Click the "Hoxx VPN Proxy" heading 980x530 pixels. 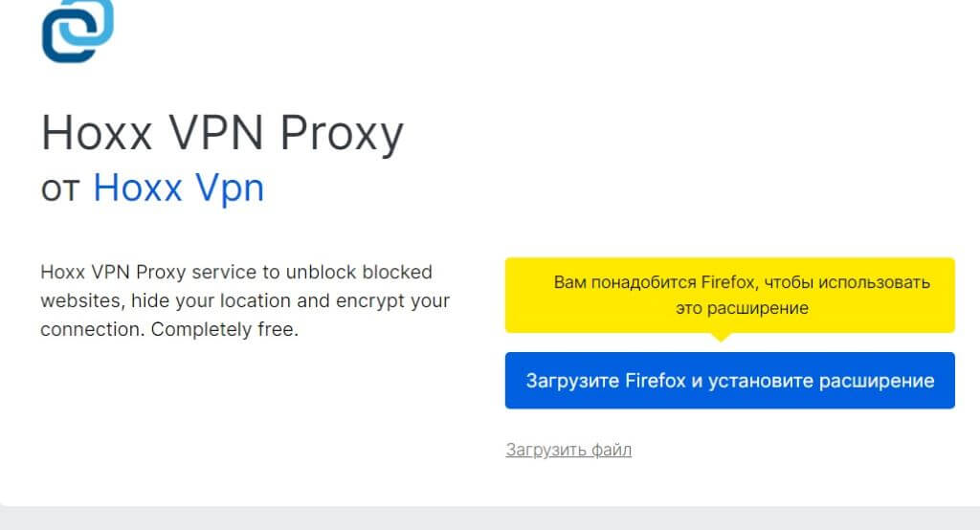[x=222, y=135]
